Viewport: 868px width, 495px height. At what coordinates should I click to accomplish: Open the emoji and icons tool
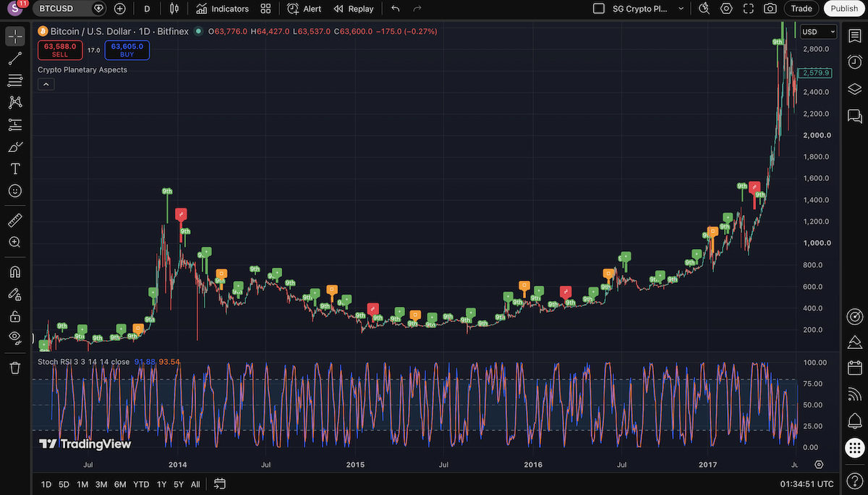15,191
